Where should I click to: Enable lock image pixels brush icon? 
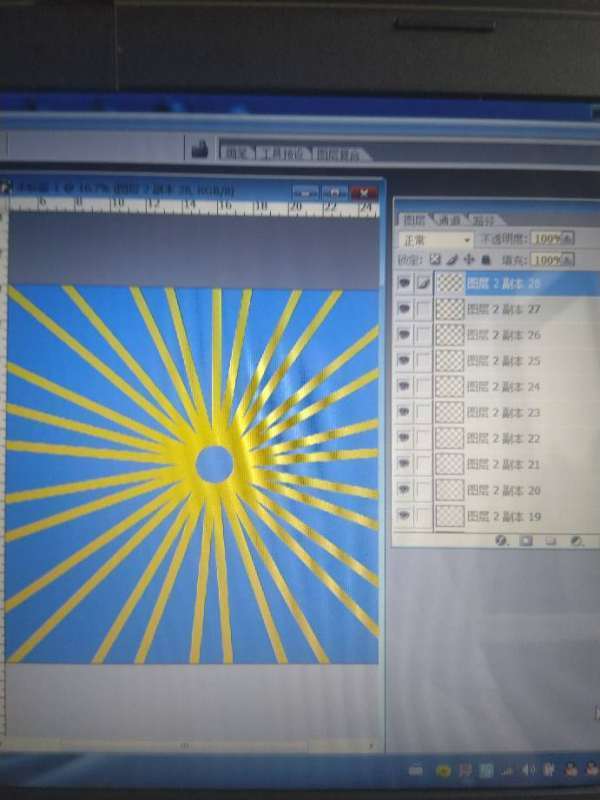click(452, 259)
